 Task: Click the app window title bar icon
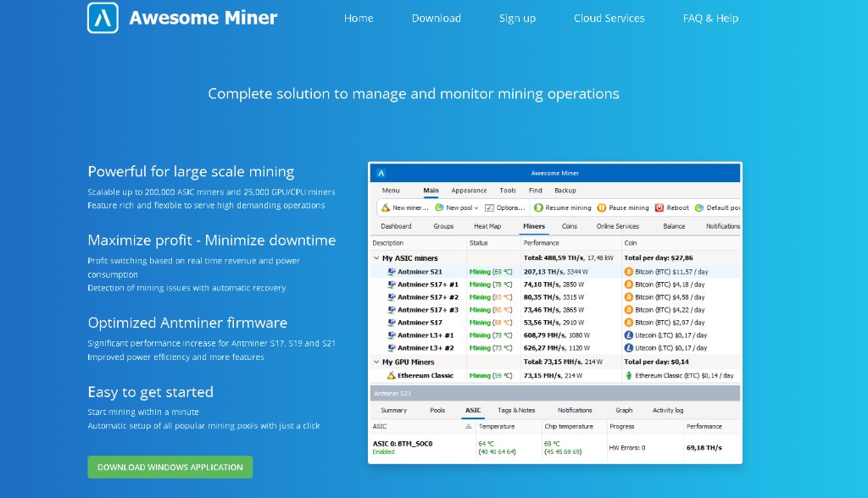pyautogui.click(x=381, y=173)
